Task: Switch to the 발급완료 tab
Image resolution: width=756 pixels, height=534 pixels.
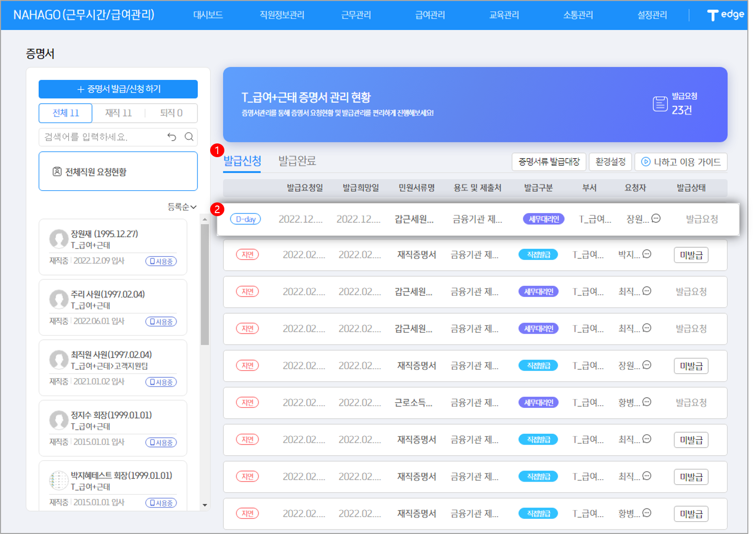Action: coord(297,161)
